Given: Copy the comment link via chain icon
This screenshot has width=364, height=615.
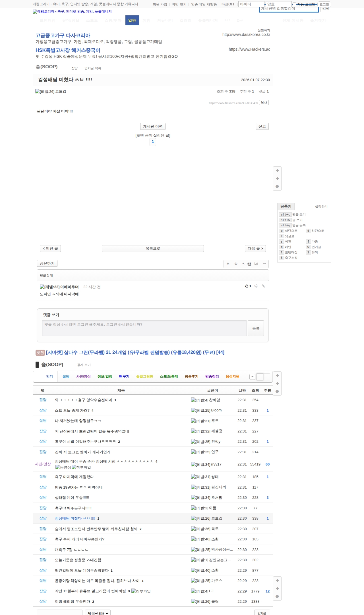Looking at the screenshot, I should [264, 286].
